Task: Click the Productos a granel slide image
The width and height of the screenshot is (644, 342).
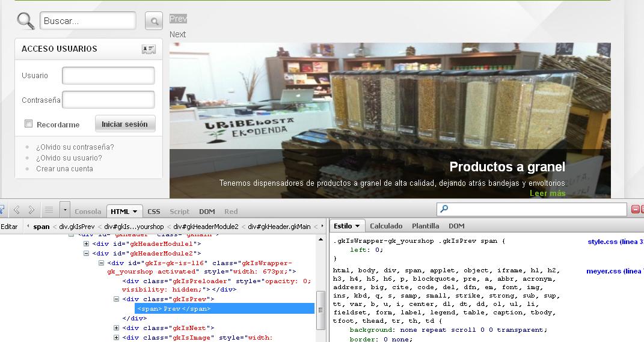Action: [390, 120]
